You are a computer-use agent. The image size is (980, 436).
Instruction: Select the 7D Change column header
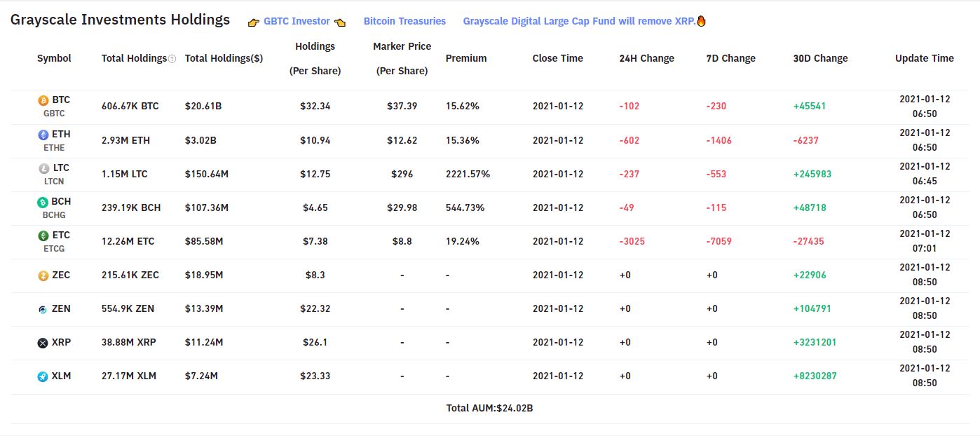click(x=731, y=58)
